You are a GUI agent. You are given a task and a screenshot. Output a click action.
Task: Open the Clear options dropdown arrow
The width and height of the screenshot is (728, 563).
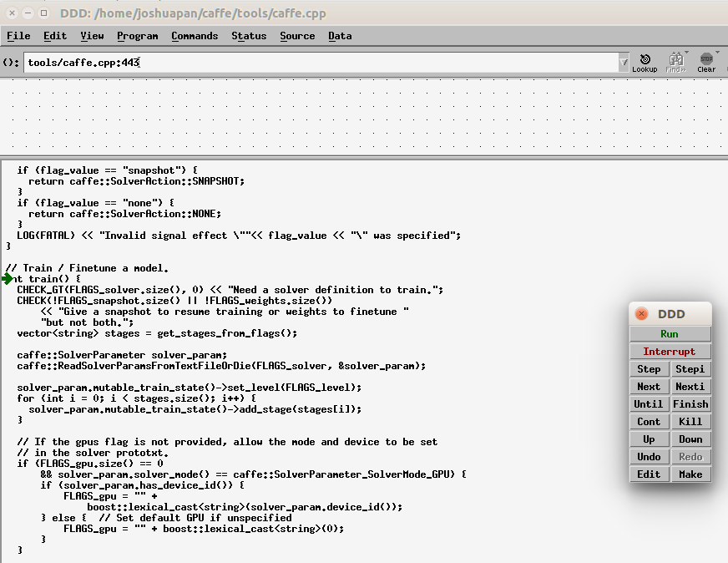716,53
